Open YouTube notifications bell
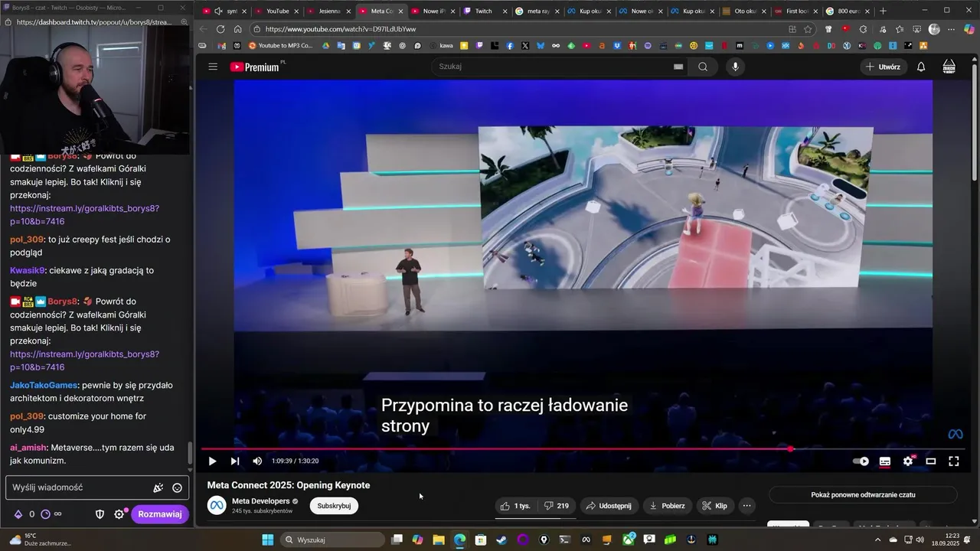 [921, 67]
